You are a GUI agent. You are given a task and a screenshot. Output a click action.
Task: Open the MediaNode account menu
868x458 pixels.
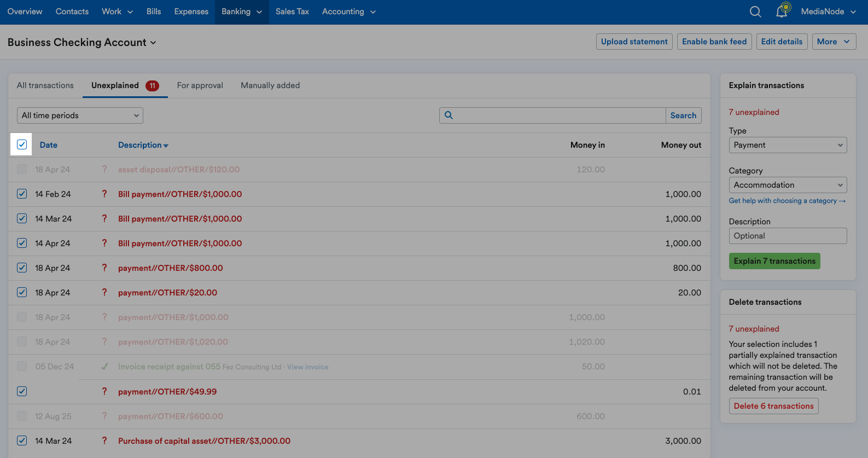pyautogui.click(x=828, y=11)
